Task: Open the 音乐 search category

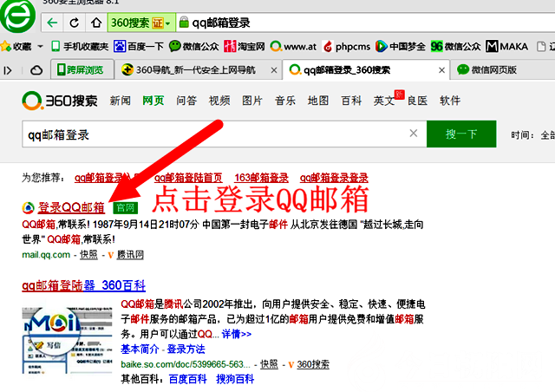Action: click(285, 101)
